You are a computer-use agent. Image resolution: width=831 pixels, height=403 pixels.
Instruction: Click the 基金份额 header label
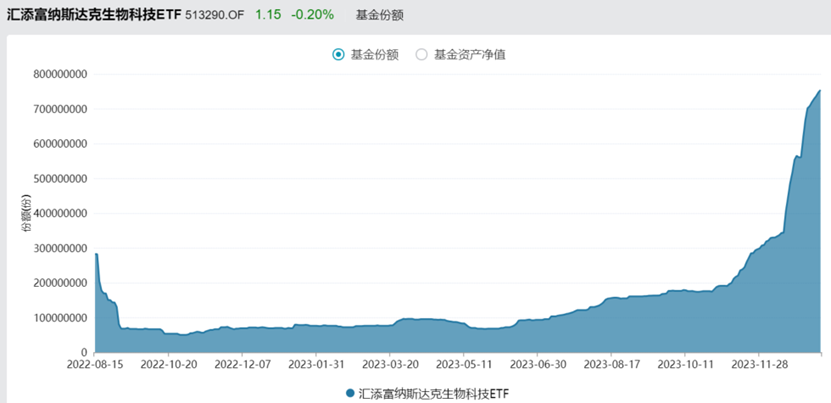pyautogui.click(x=379, y=15)
